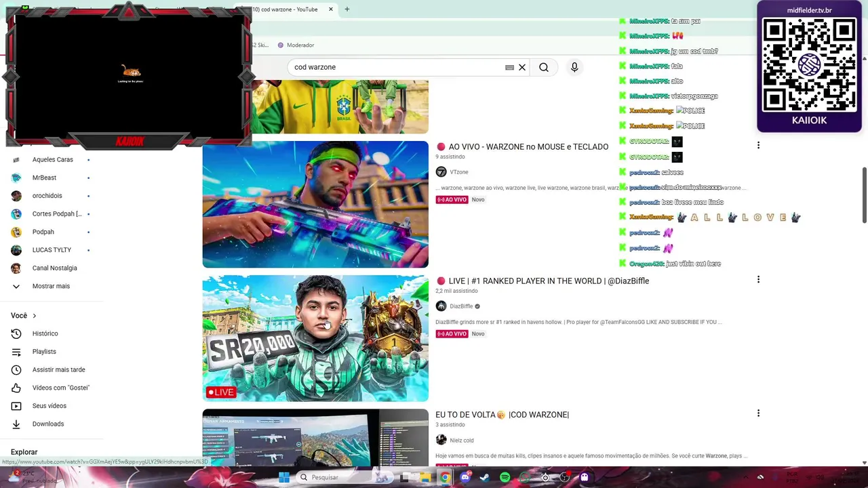
Task: Expand the Você section chevron
Action: pyautogui.click(x=34, y=316)
